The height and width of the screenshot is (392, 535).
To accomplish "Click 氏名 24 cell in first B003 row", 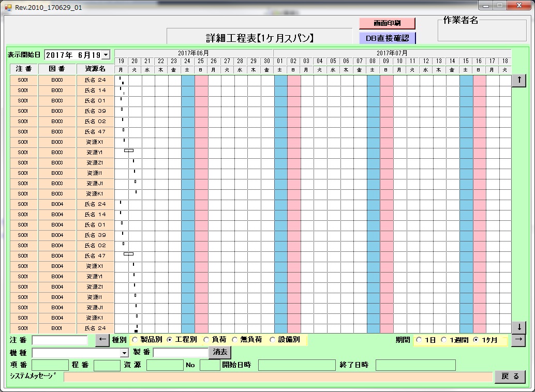I will point(95,80).
